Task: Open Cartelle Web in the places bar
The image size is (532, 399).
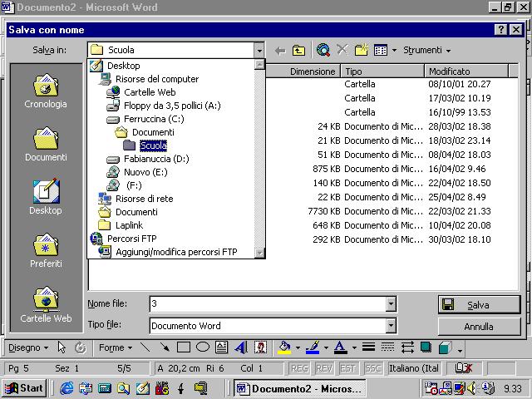Action: click(46, 305)
